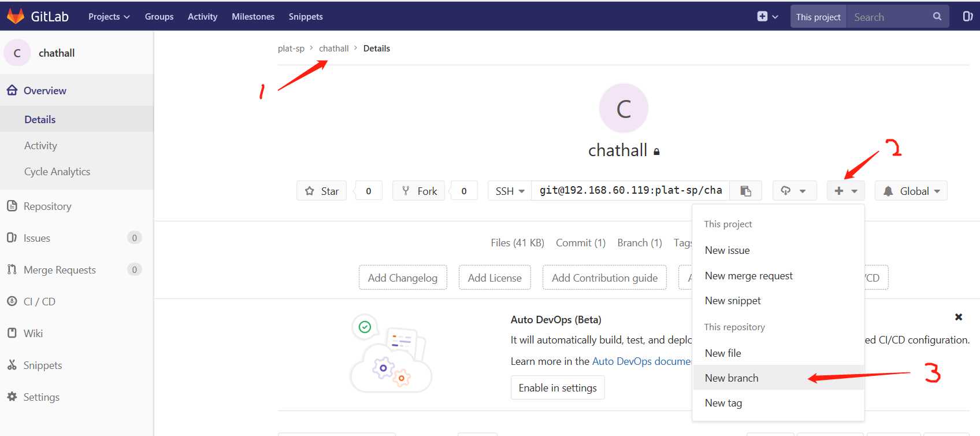
Task: Click the copy URL clipboard icon
Action: (745, 191)
